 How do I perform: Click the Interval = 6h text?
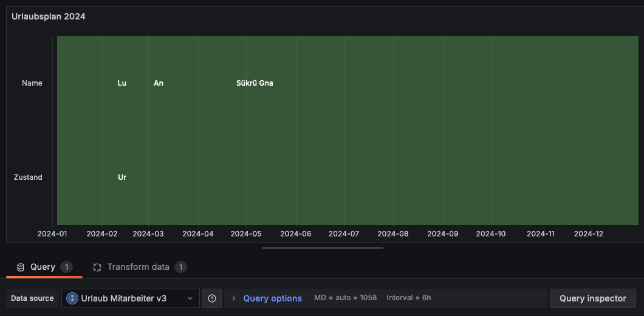409,298
